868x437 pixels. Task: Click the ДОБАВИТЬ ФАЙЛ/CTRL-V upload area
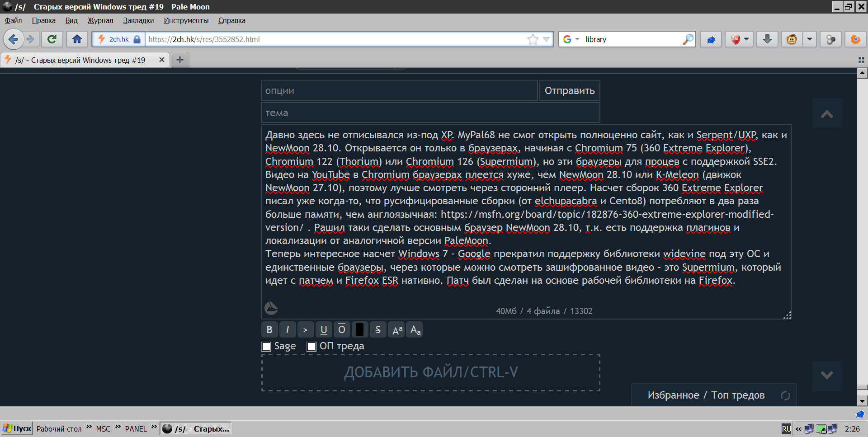[x=431, y=373]
